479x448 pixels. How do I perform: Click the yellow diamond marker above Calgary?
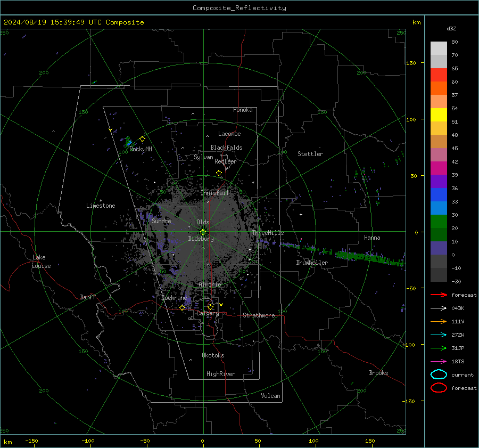[210, 307]
